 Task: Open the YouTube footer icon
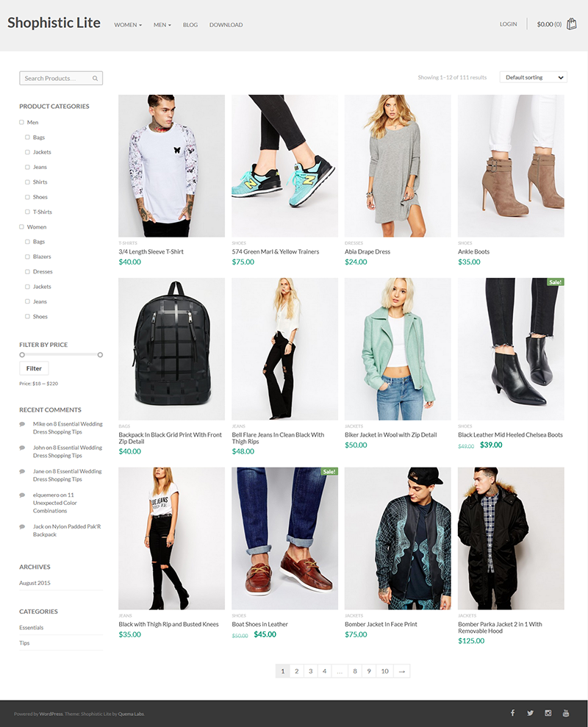(566, 713)
